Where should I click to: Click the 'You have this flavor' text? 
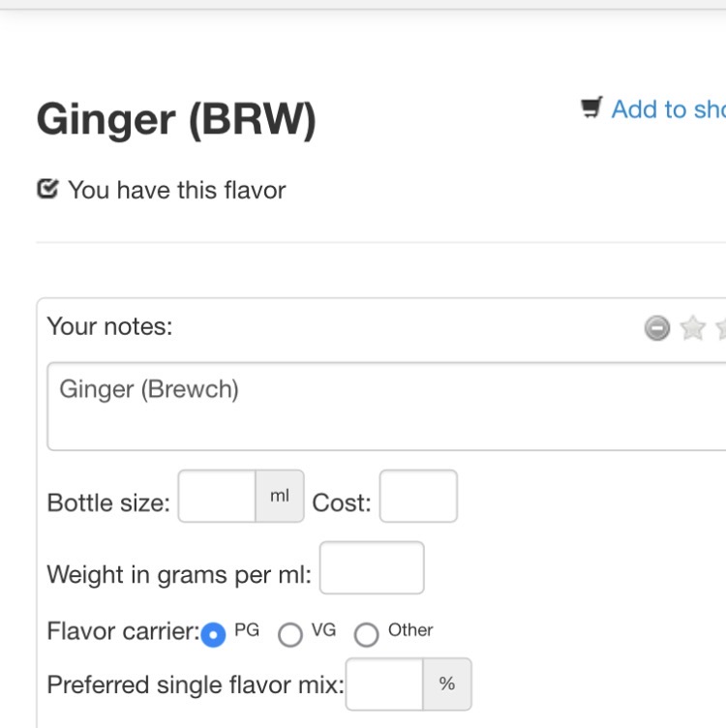pyautogui.click(x=176, y=190)
